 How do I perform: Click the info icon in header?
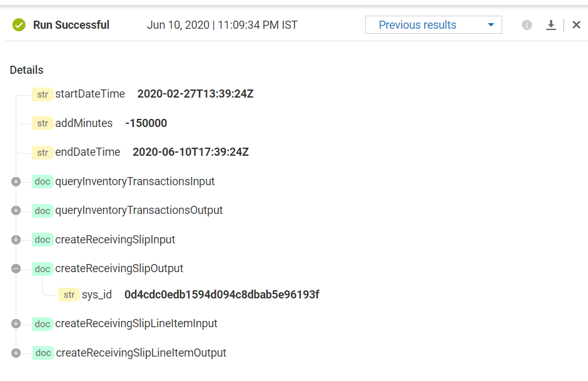(527, 25)
